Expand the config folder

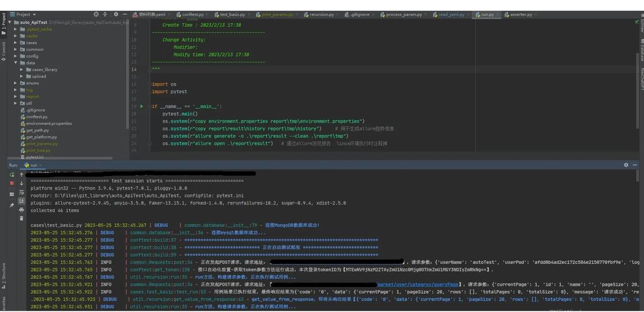[16, 56]
